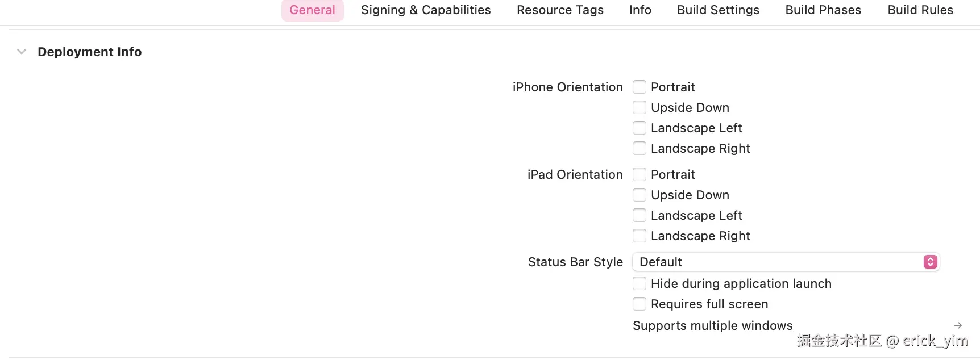Open the Status Bar Style dropdown
The height and width of the screenshot is (360, 980).
pos(786,262)
